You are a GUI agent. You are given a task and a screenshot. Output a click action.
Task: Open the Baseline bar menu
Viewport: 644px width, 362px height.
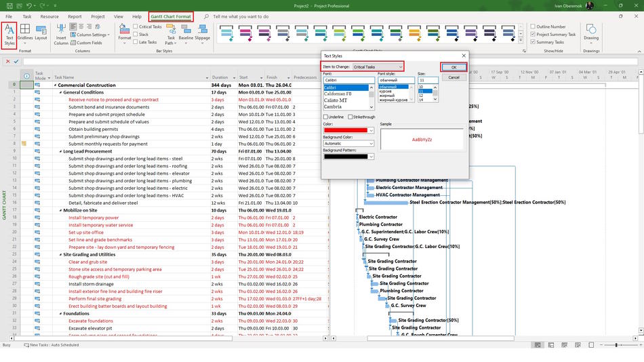tap(186, 33)
